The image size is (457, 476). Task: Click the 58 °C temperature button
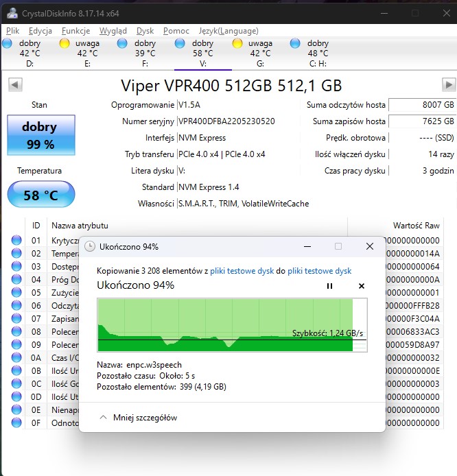[x=40, y=195]
